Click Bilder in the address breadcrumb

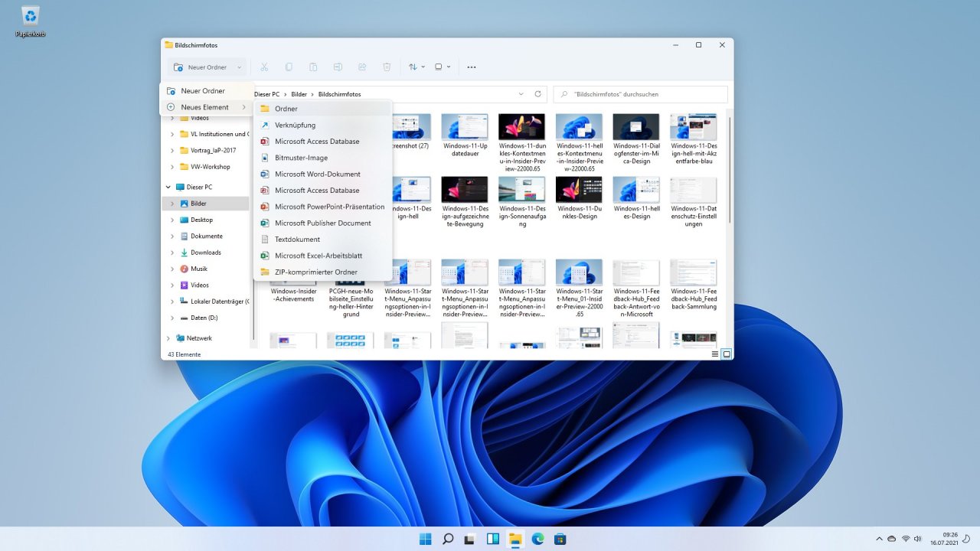click(x=299, y=94)
